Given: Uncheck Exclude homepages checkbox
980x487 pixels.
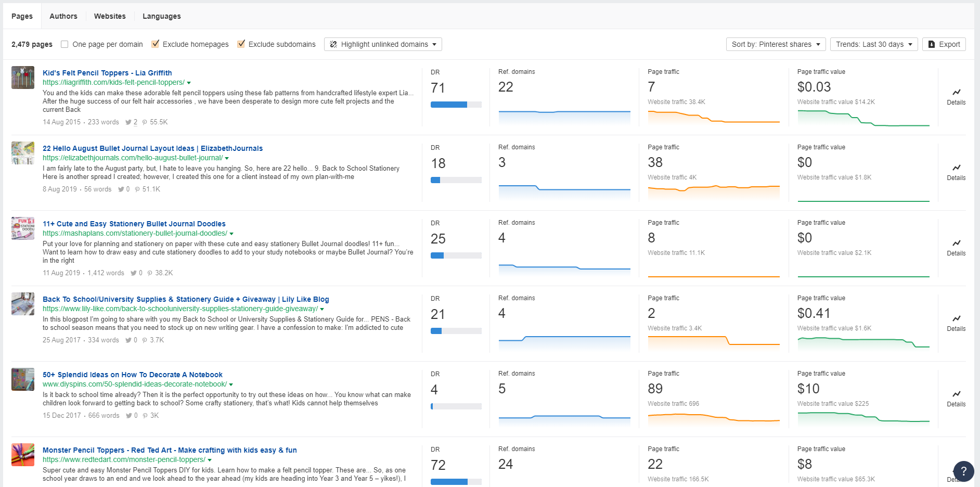Looking at the screenshot, I should tap(155, 44).
